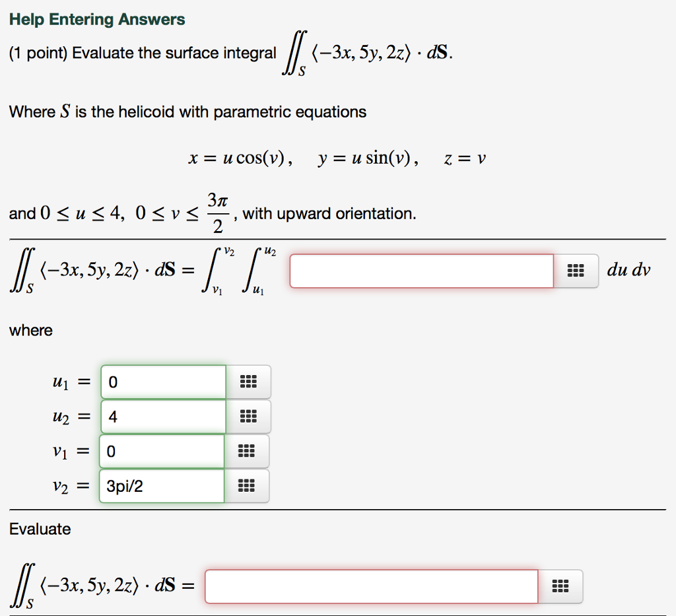This screenshot has width=676, height=616.
Task: Click the keypad icon next to the empty integrand box
Action: (576, 269)
